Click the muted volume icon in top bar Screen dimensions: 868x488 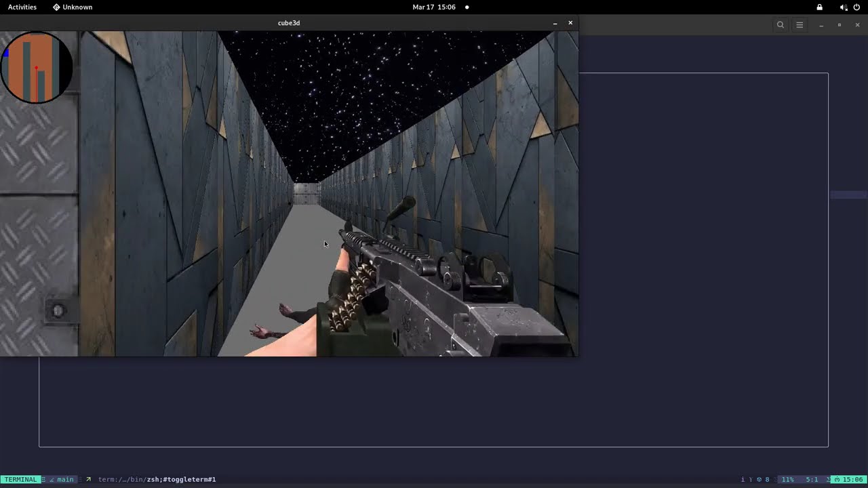coord(843,7)
